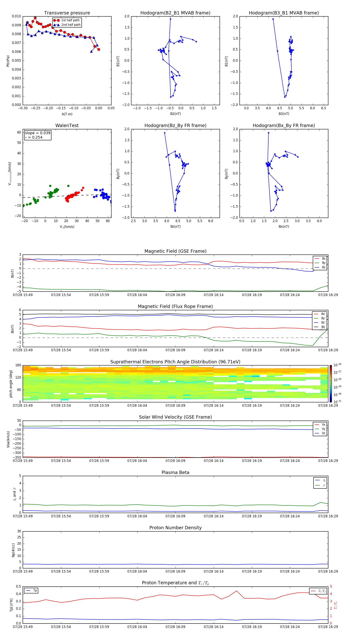Click 'By' in GSE magnetic field legend
Viewport: 351px width, 644px height.
click(x=324, y=263)
